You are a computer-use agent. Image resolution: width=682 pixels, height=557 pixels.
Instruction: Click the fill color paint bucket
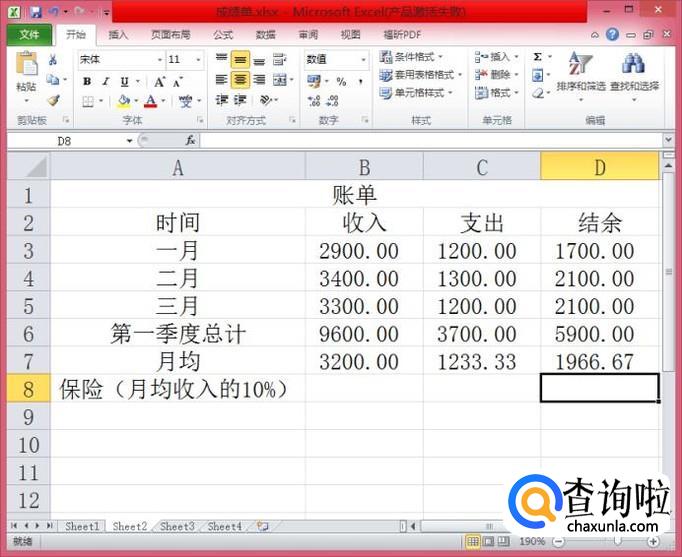pyautogui.click(x=124, y=101)
